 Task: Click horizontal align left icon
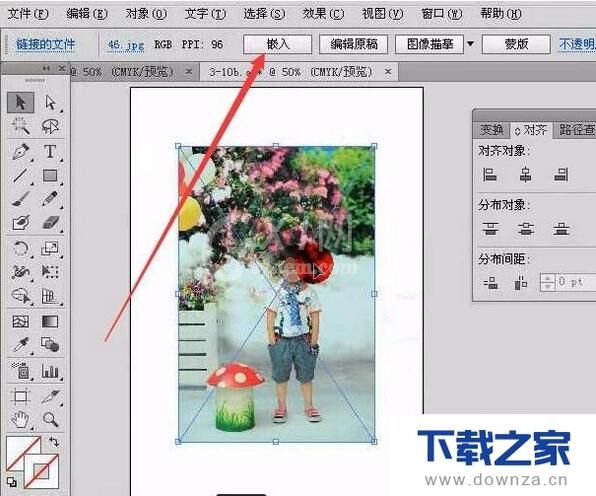point(490,175)
